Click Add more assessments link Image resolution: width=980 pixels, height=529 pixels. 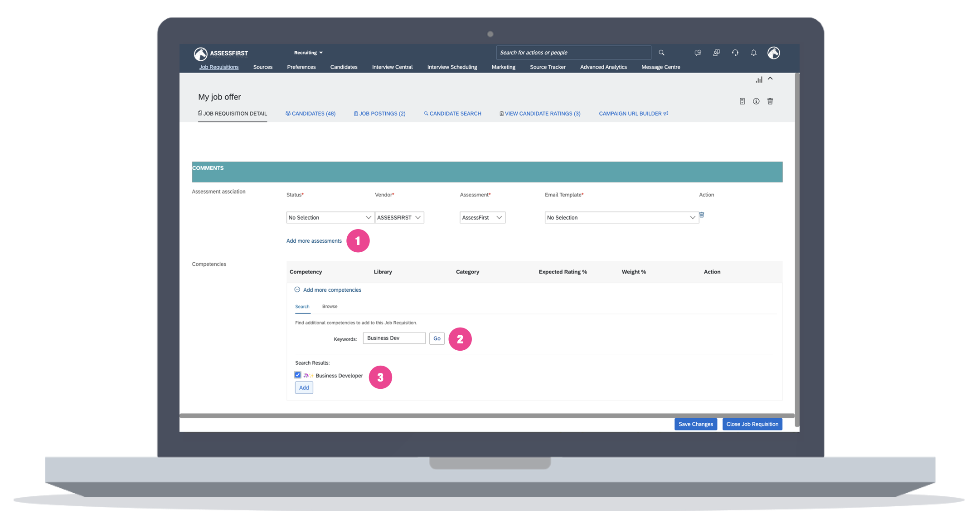click(x=314, y=241)
